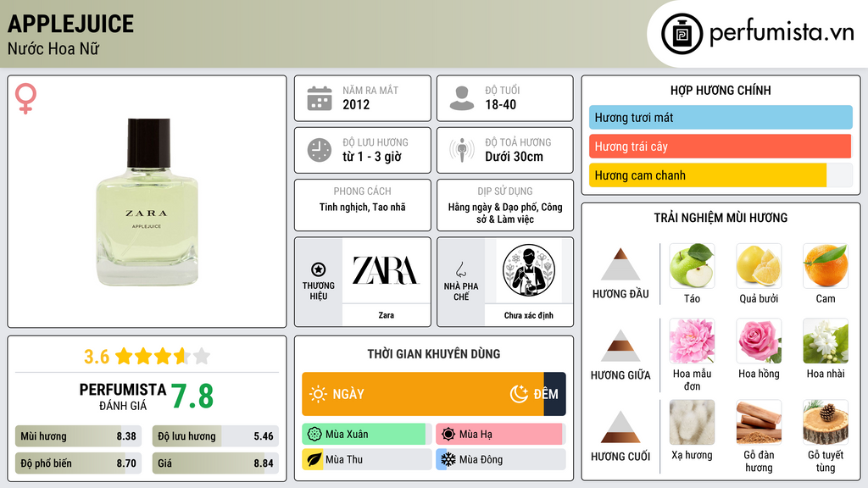Open the Xạ hương musk note image

[x=692, y=422]
